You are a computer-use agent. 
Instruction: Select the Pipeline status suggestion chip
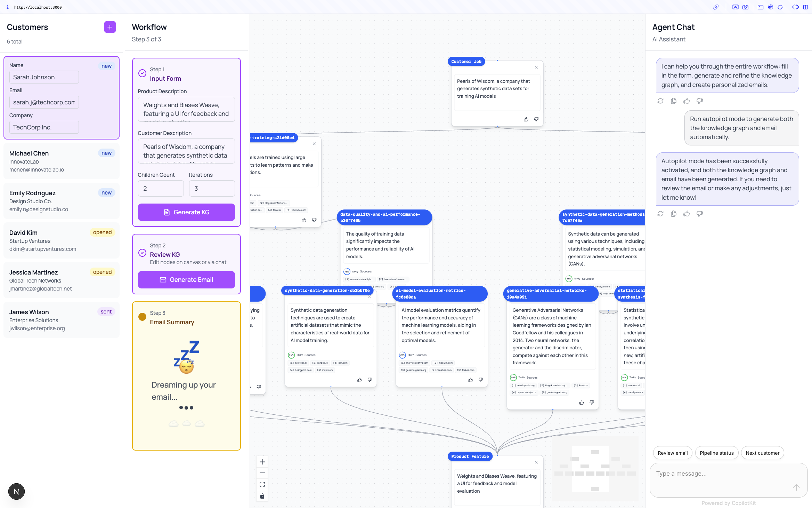(716, 453)
